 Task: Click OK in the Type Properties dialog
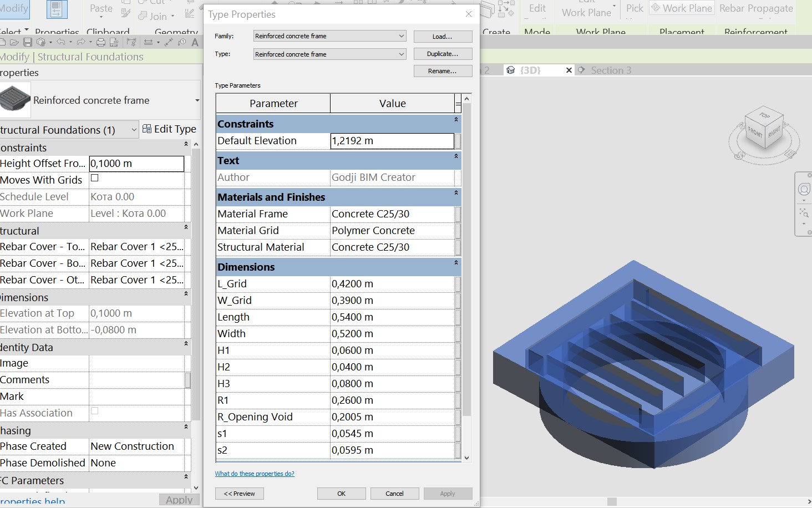click(342, 494)
